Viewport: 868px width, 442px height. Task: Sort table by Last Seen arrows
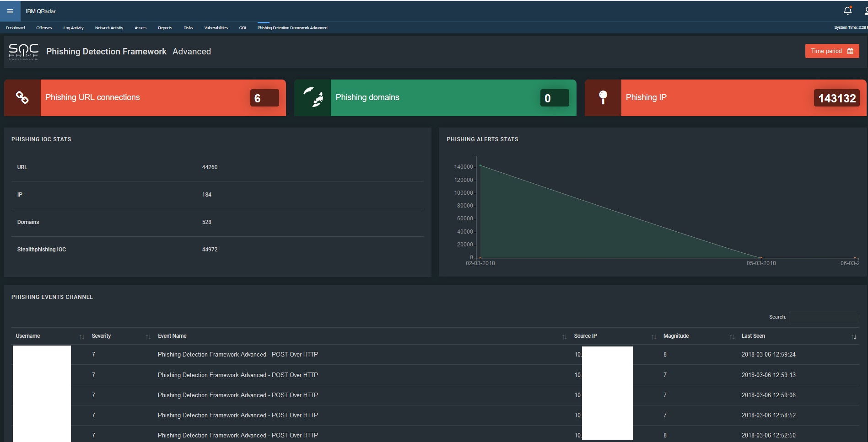(x=853, y=337)
